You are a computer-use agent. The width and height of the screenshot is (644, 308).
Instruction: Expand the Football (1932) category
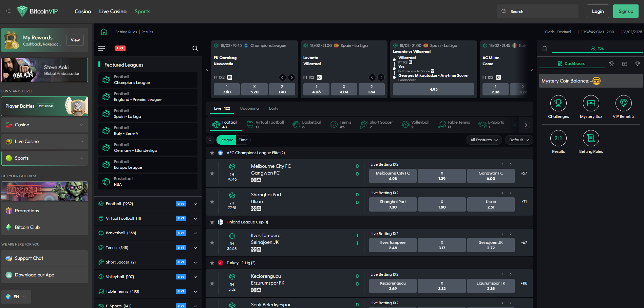click(x=195, y=204)
